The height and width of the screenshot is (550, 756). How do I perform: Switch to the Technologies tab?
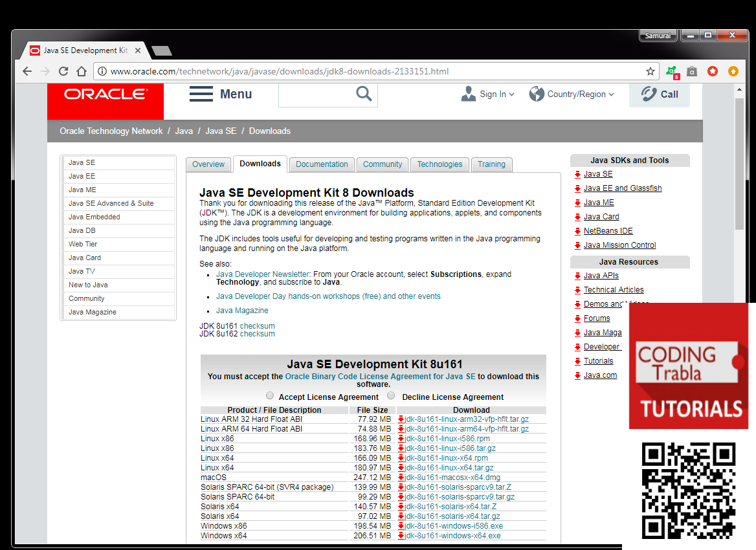click(439, 164)
